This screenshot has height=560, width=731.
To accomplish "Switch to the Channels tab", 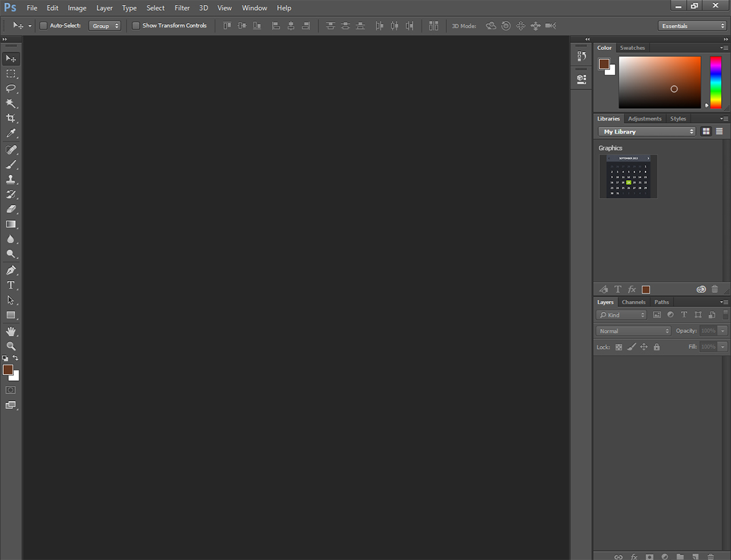I will (633, 302).
